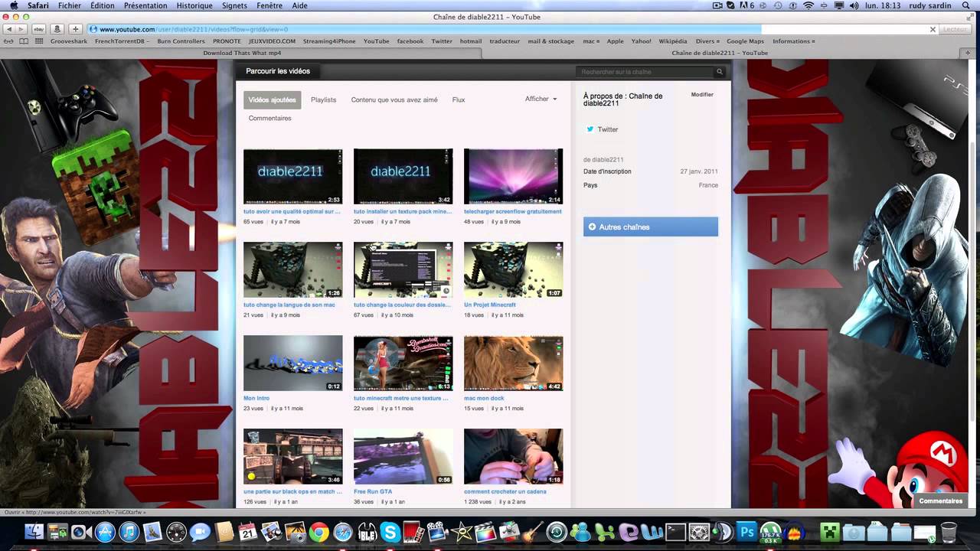The width and height of the screenshot is (980, 551).
Task: Open 'mac mon dock' lion thumbnail
Action: [x=513, y=364]
